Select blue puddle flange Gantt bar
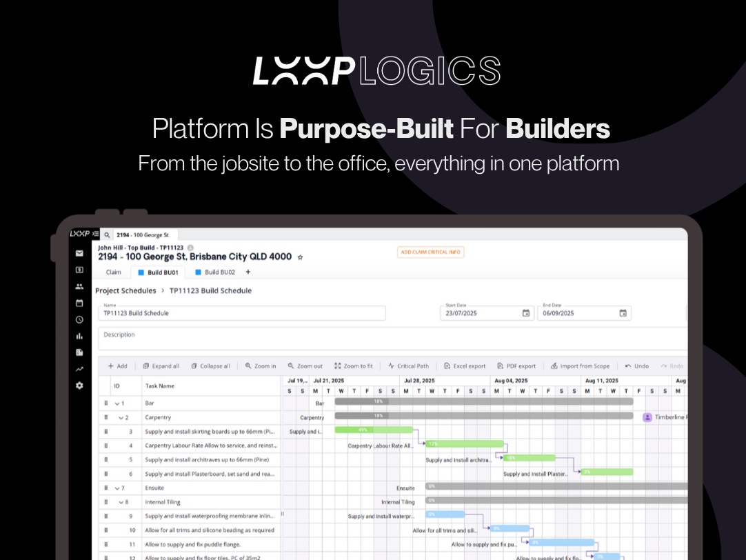This screenshot has height=560, width=746. click(562, 542)
